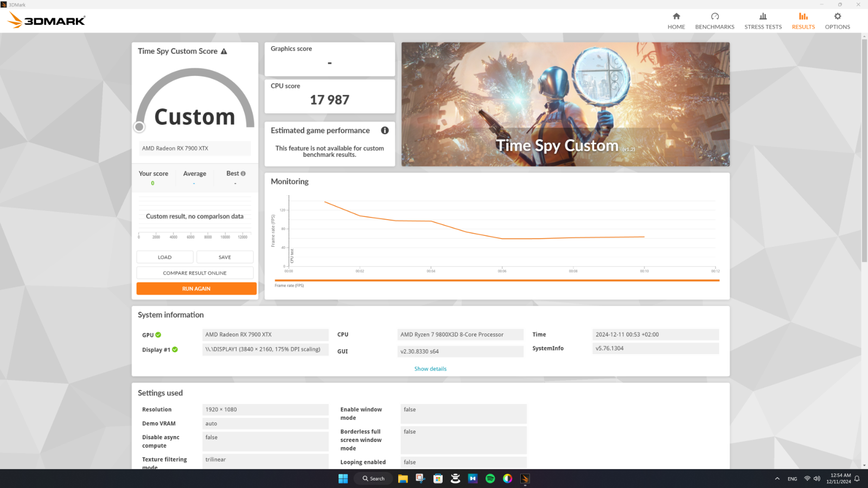868x488 pixels.
Task: Click the LOAD button
Action: (165, 257)
